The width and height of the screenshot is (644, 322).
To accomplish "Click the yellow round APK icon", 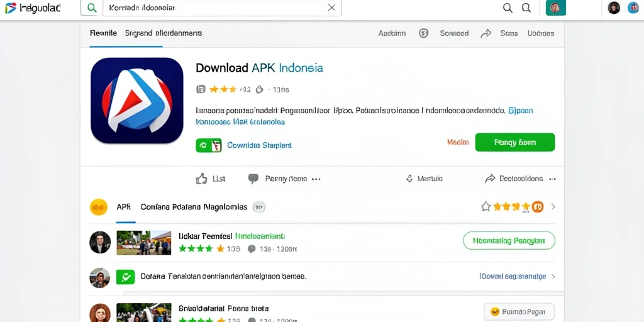I will pos(99,207).
